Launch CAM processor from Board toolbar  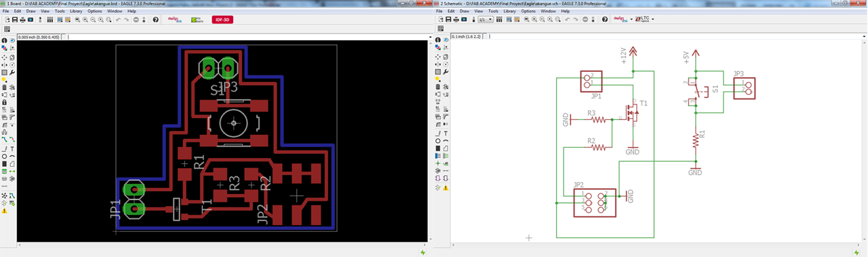coord(30,20)
